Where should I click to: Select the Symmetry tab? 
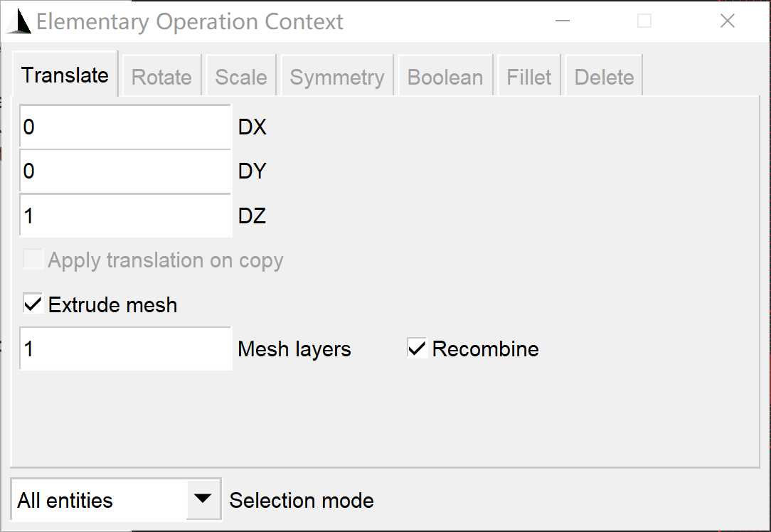tap(337, 77)
